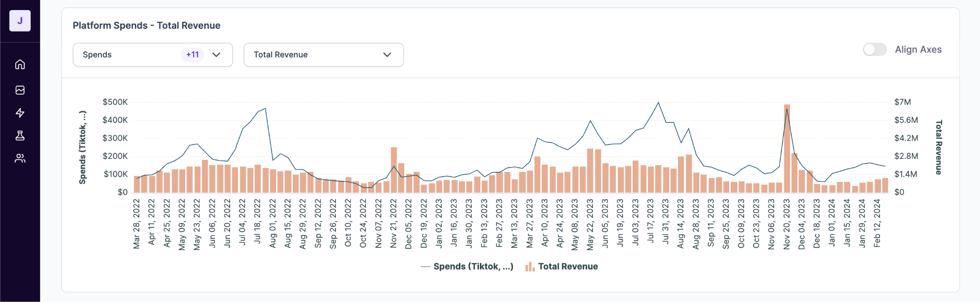Toggle Spends (Tiktok, ...) series in legend
Screen dimensions: 980x302
click(473, 267)
